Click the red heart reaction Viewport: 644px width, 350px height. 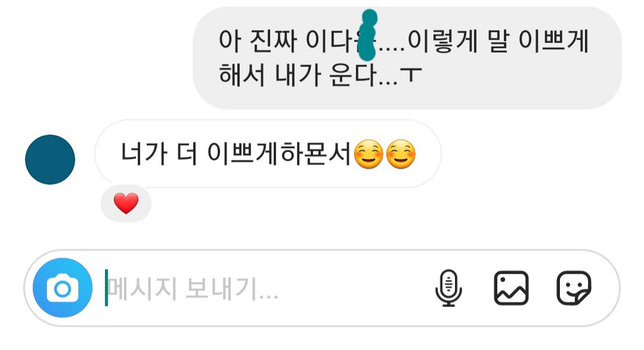(x=126, y=204)
